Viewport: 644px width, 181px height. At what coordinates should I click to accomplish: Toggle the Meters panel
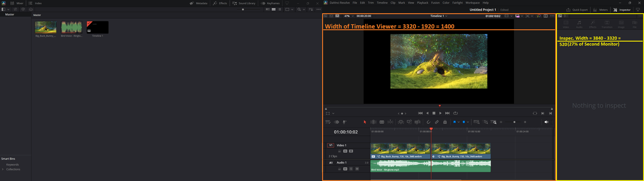click(601, 10)
